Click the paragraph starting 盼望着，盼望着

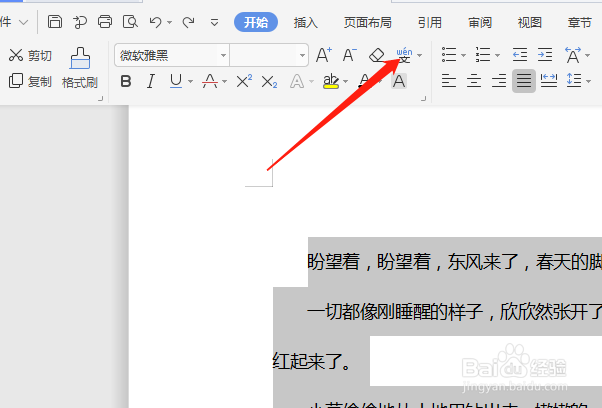pos(454,262)
